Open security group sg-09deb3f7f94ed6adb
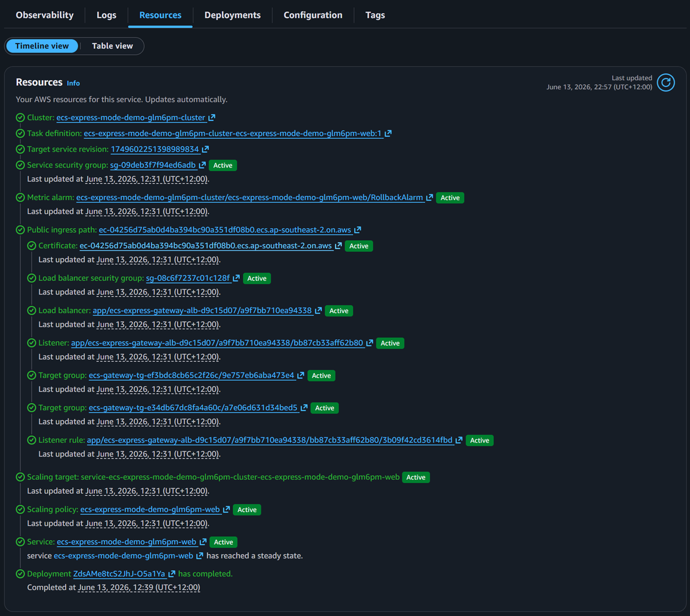 (x=153, y=165)
